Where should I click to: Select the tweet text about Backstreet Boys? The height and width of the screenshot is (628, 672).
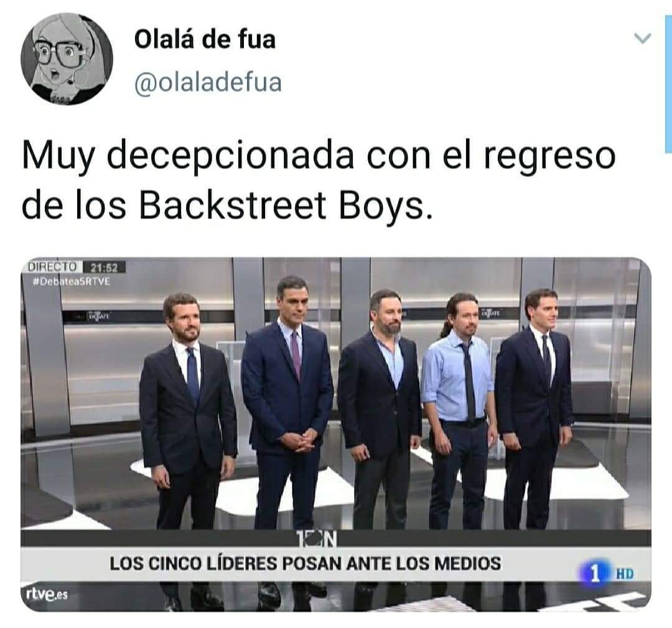(x=319, y=180)
